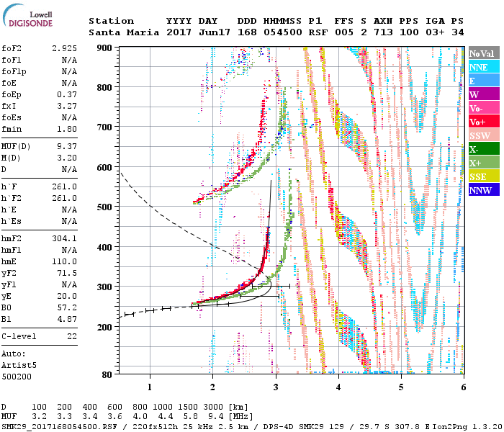The height and width of the screenshot is (432, 504).
Task: Select the X+ light green legend swatch
Action: click(484, 163)
